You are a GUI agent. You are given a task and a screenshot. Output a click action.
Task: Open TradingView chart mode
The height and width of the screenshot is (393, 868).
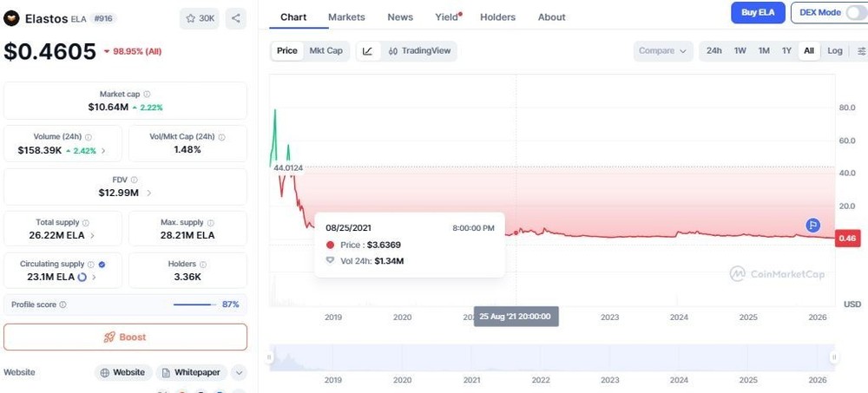420,51
